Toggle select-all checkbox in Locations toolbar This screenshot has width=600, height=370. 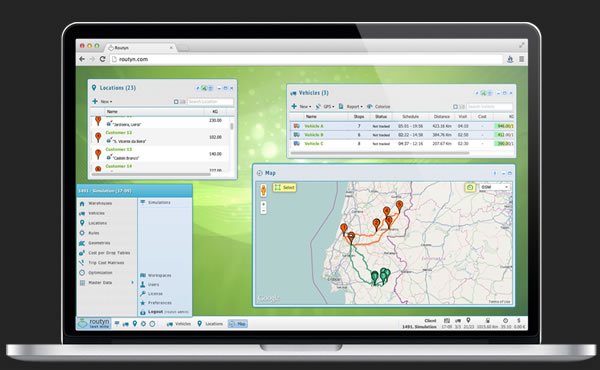click(176, 102)
